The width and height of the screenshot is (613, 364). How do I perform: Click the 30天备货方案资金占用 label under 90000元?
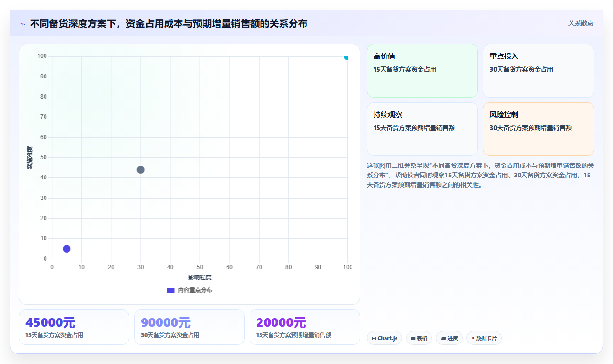[x=170, y=335]
